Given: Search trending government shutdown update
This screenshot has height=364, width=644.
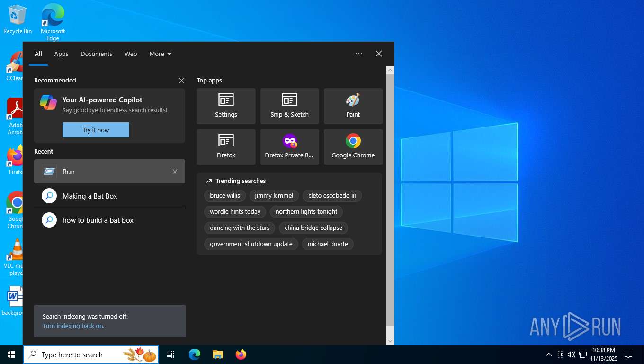Looking at the screenshot, I should tap(251, 244).
